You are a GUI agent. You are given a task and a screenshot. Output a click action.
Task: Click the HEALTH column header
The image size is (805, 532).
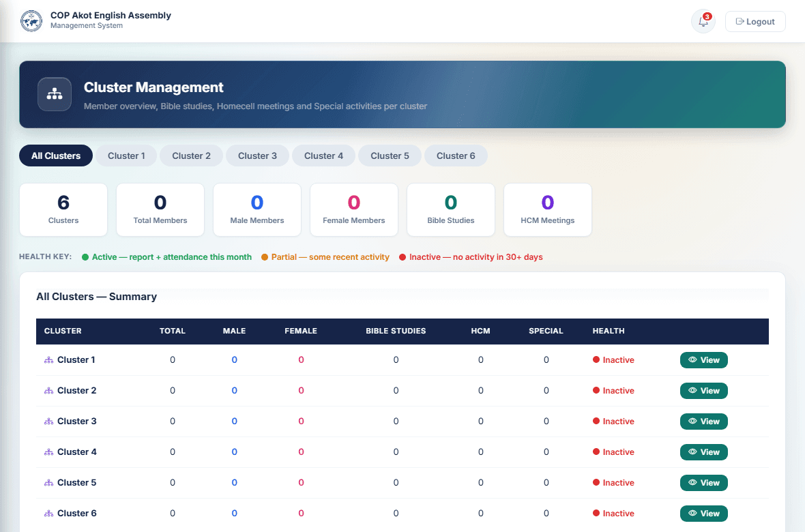coord(609,331)
